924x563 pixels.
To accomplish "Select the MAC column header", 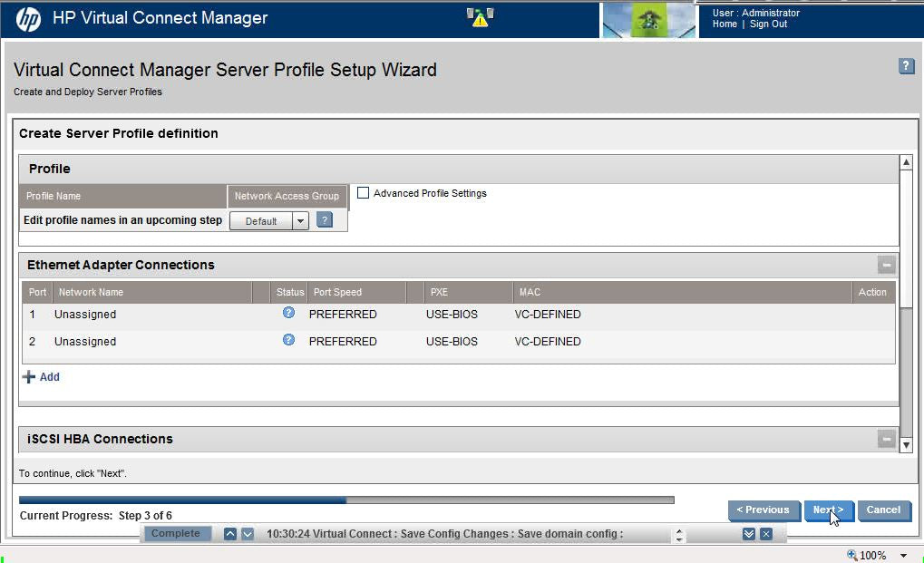I will tap(682, 292).
